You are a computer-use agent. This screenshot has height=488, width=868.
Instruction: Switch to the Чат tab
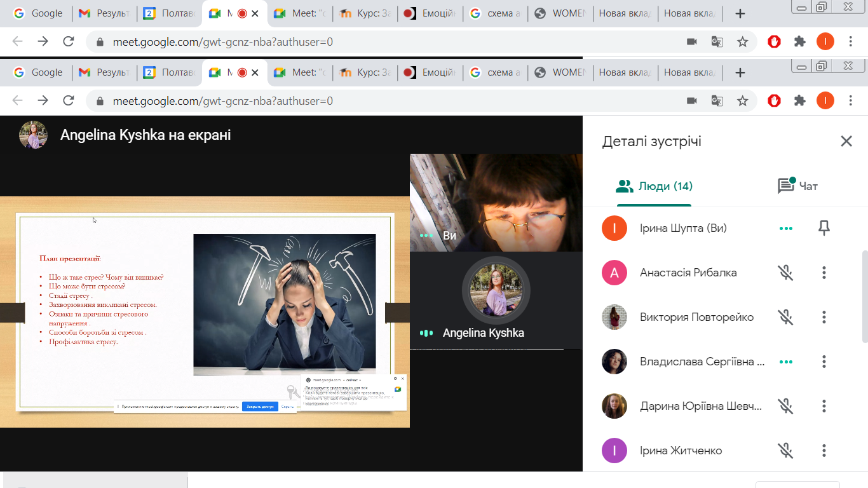pos(798,186)
